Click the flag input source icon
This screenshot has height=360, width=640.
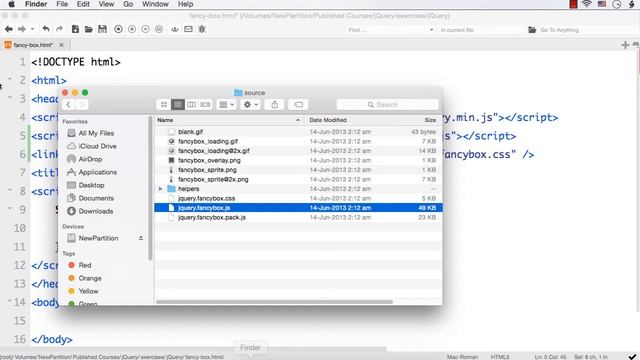[602, 4]
